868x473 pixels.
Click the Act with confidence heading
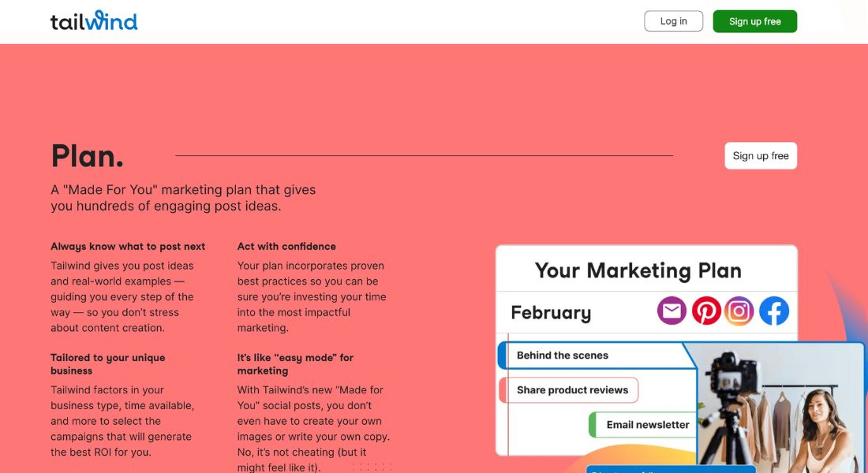(x=286, y=246)
